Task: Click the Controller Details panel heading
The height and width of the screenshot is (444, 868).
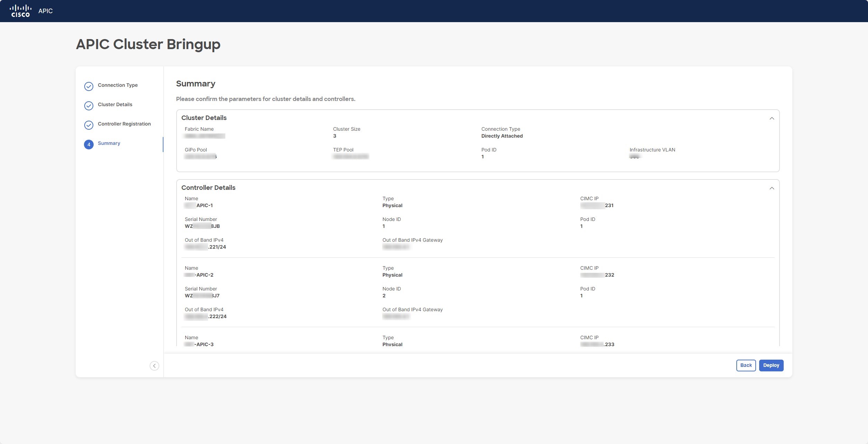Action: [208, 187]
